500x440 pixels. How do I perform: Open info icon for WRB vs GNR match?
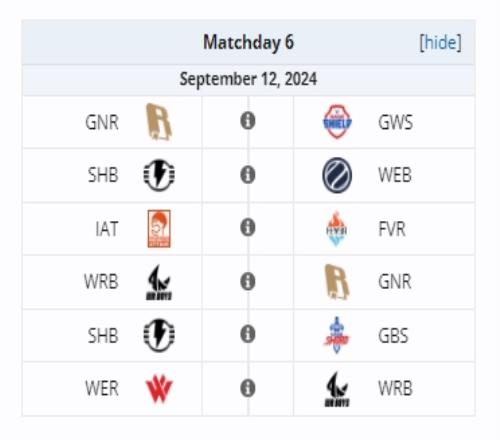pyautogui.click(x=248, y=281)
